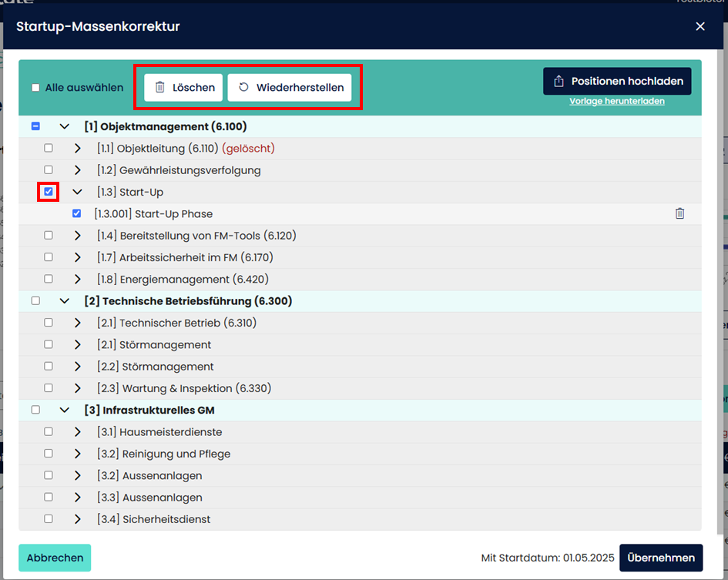The image size is (728, 580).
Task: Click the Löschen button with trash icon
Action: [184, 88]
